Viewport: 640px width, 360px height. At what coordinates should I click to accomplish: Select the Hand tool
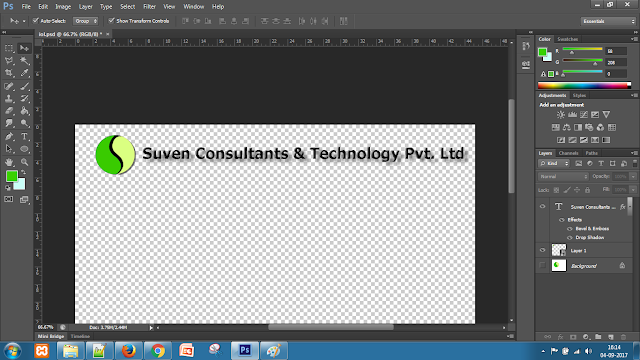(9, 162)
